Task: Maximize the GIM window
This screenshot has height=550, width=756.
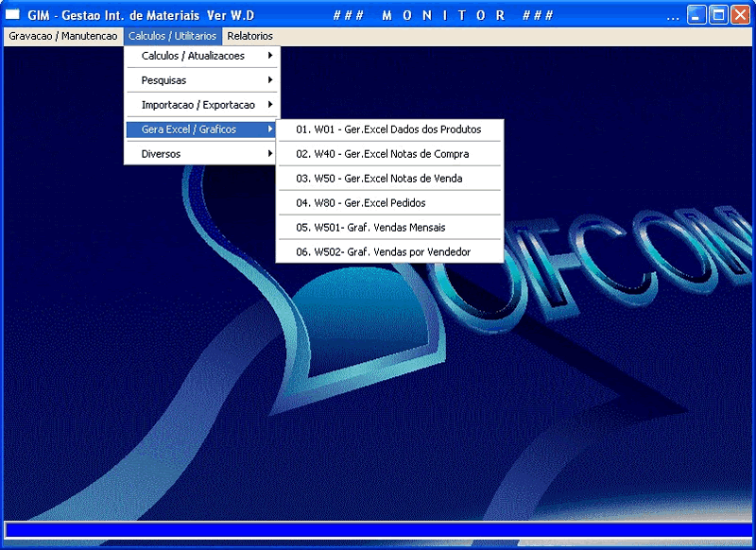Action: pos(718,15)
